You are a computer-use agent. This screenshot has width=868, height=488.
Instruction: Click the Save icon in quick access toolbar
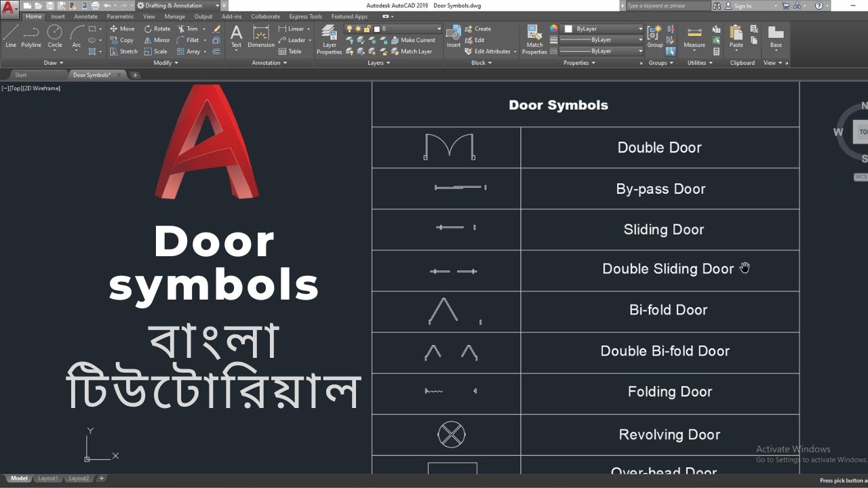[50, 5]
